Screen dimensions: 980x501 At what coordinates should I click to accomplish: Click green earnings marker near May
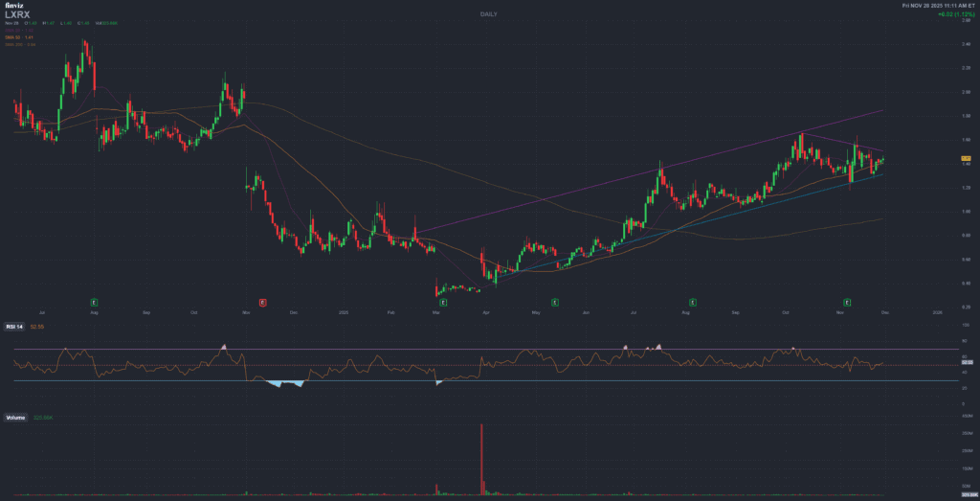click(x=555, y=302)
